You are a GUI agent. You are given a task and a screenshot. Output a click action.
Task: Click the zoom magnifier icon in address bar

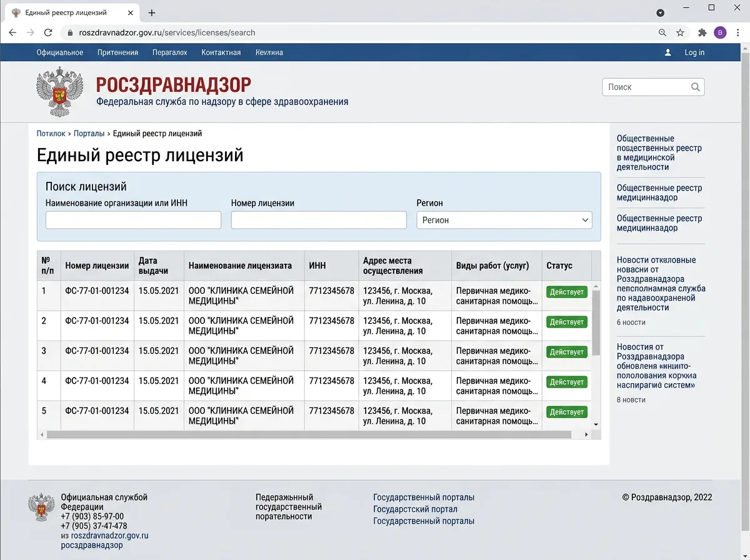pyautogui.click(x=662, y=32)
